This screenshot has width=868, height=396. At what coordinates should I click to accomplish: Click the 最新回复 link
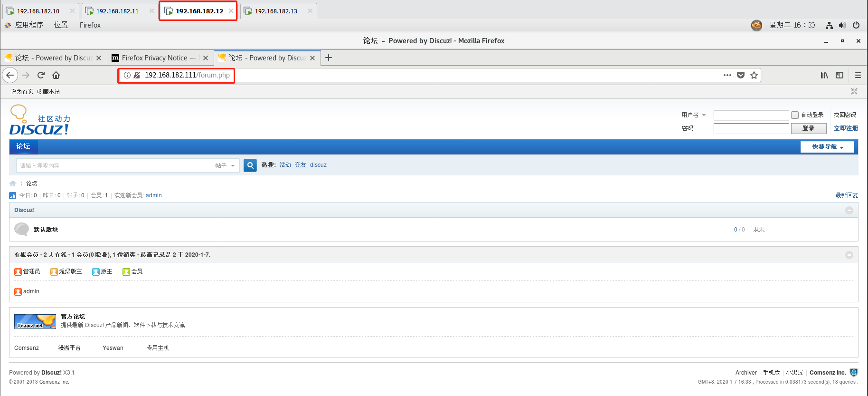click(x=847, y=195)
